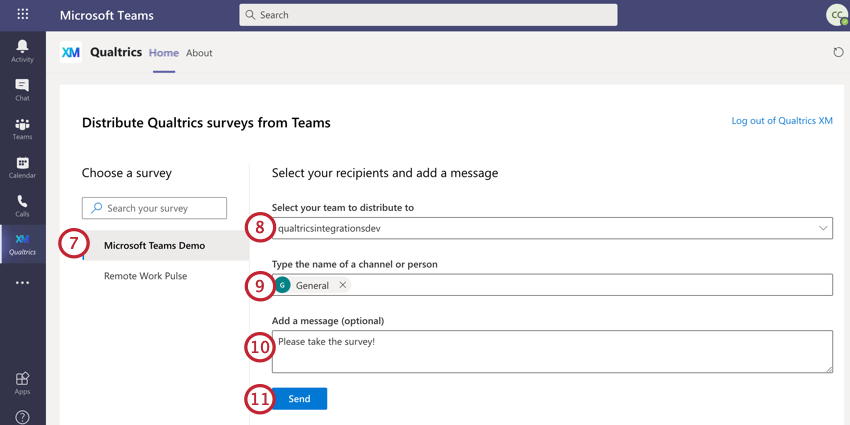
Task: Click the CC profile avatar
Action: [836, 15]
